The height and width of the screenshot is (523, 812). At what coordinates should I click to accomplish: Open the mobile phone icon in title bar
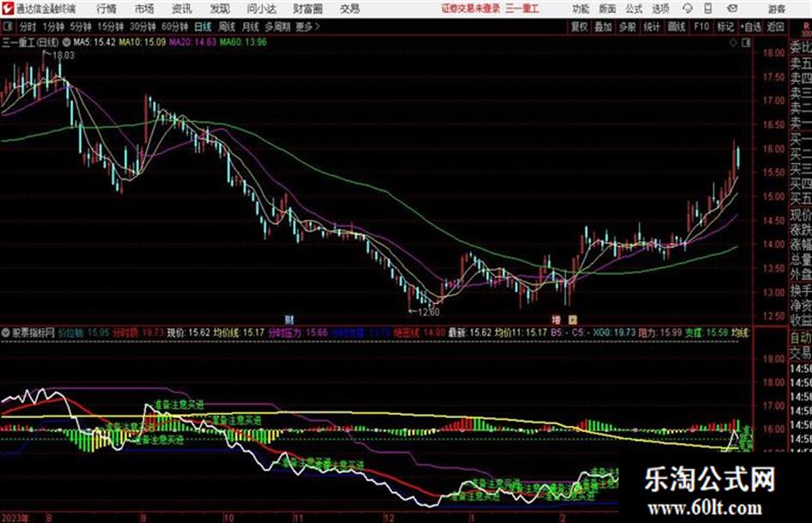(708, 9)
